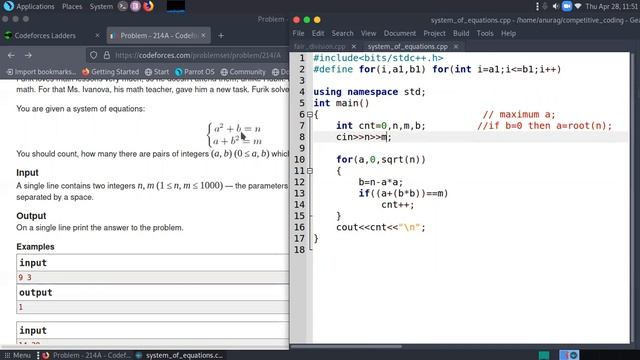Screen dimensions: 640x360
Task: Click the '// maximum a;' comment
Action: 519,115
